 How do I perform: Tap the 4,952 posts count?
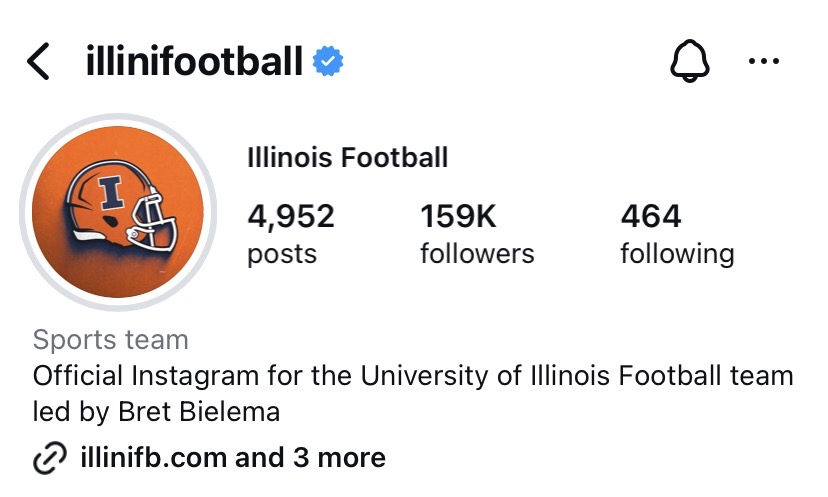291,216
